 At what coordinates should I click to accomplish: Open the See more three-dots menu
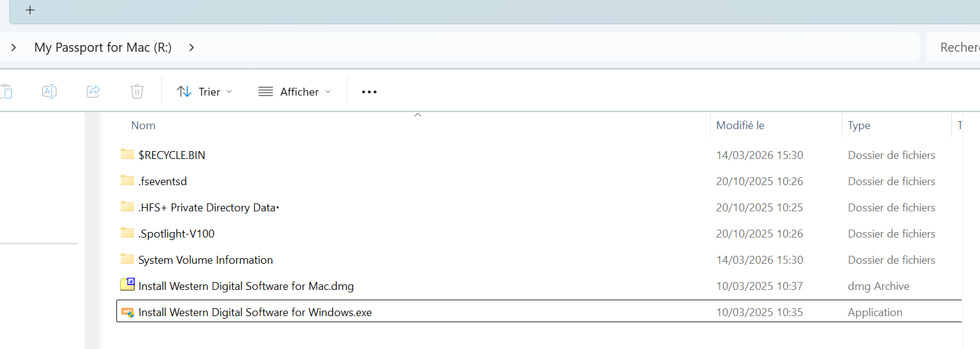[x=369, y=92]
